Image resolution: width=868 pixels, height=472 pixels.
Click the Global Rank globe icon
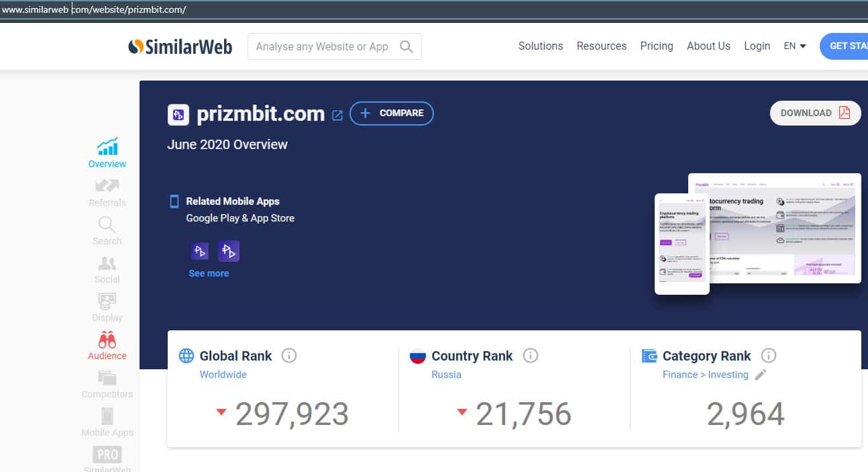[186, 356]
